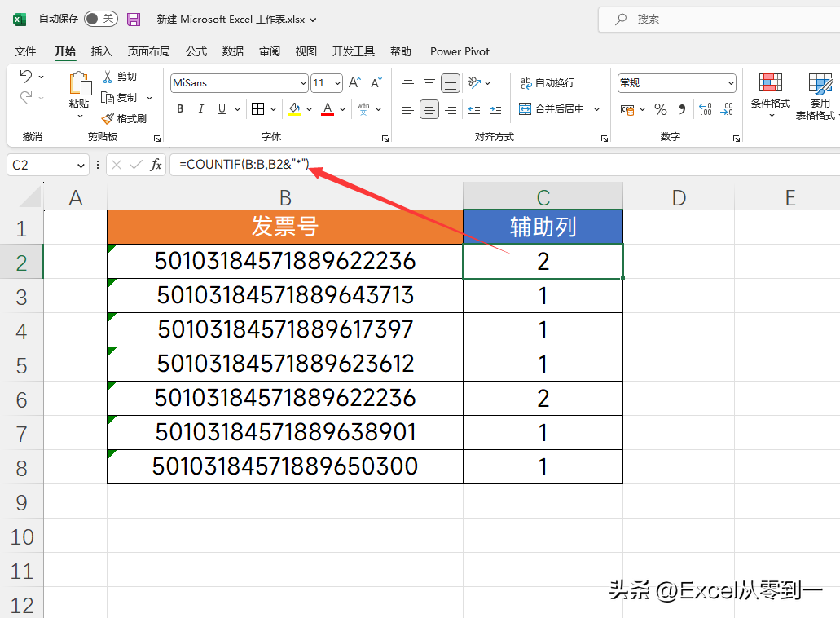The image size is (840, 618).
Task: Click the Insert Function fx icon
Action: [x=156, y=165]
